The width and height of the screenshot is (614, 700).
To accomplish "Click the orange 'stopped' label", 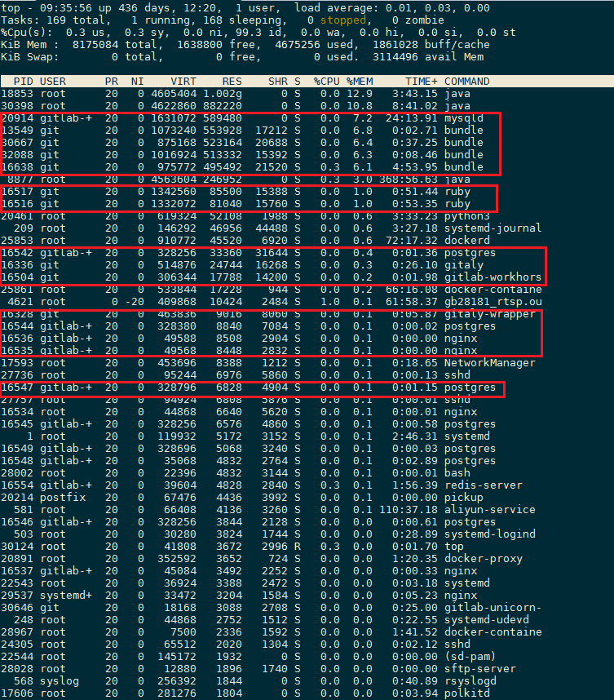I will [342, 20].
